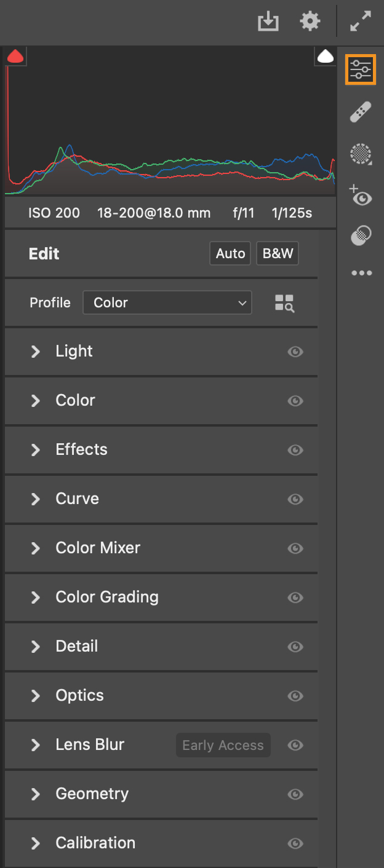Viewport: 384px width, 868px height.
Task: Click the ellipsis for more tools
Action: click(361, 272)
